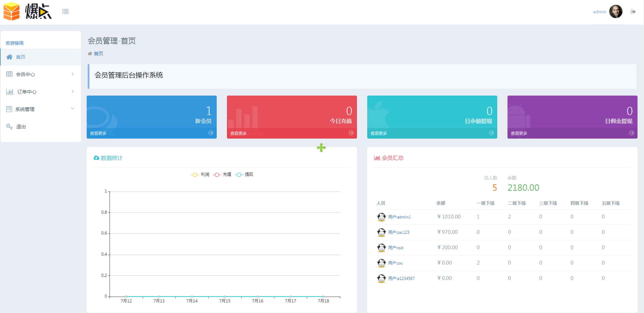Toggle the 利润 series in chart legend
Screen dimensions: 644x313
pyautogui.click(x=200, y=174)
